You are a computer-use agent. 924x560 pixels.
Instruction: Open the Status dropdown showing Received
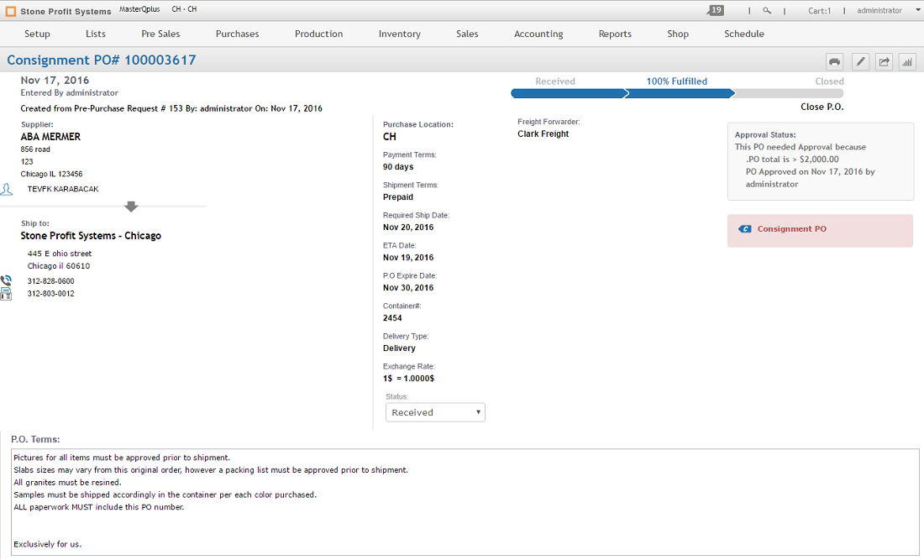point(434,412)
